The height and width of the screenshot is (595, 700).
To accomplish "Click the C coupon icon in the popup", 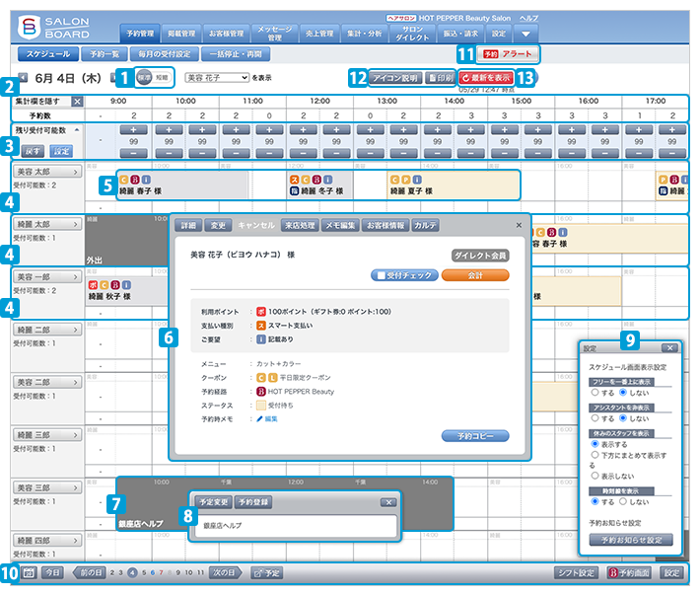I will coord(261,378).
